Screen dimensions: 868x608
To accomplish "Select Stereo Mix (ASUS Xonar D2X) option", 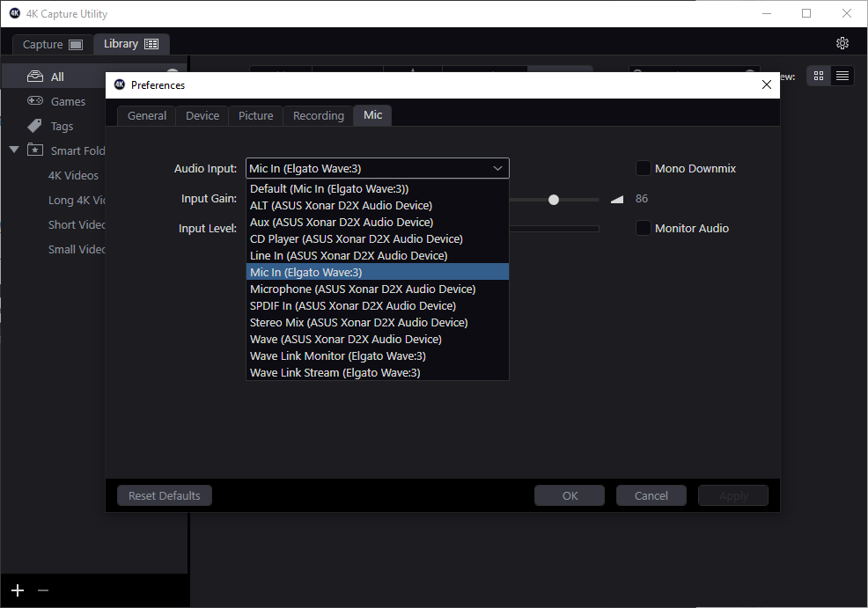I will [377, 322].
